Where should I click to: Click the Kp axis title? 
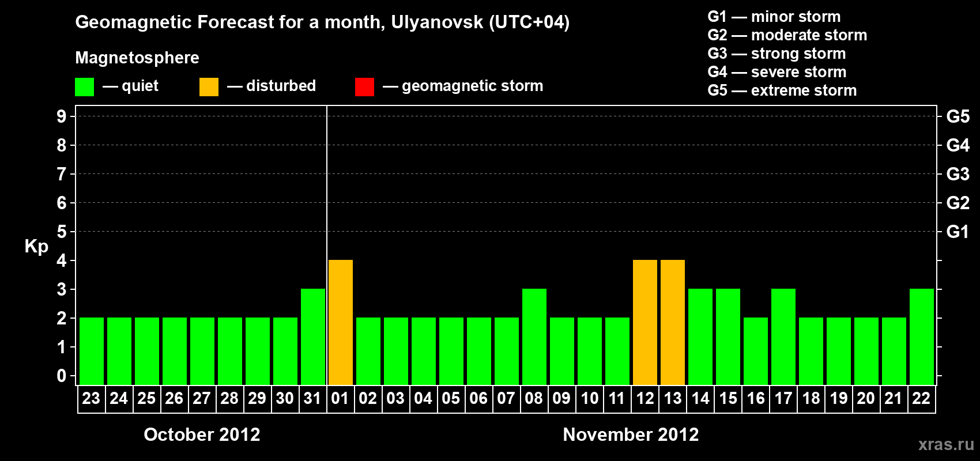click(x=36, y=247)
